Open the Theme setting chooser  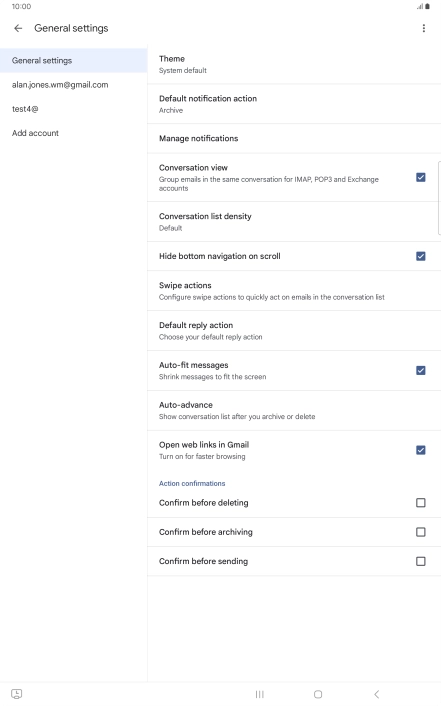(294, 64)
